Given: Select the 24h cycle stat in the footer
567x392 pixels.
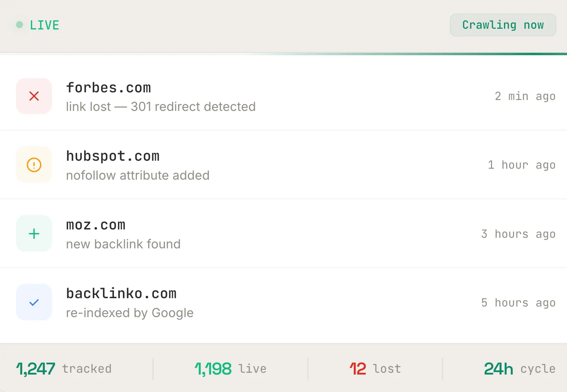Looking at the screenshot, I should 519,368.
